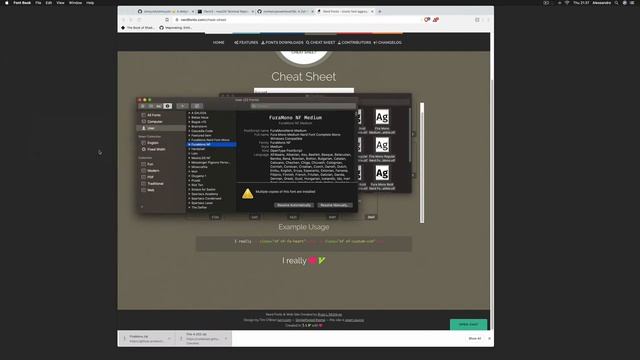Click Resolve Automatically in Font Book
Image resolution: width=640 pixels, height=360 pixels.
click(x=294, y=205)
